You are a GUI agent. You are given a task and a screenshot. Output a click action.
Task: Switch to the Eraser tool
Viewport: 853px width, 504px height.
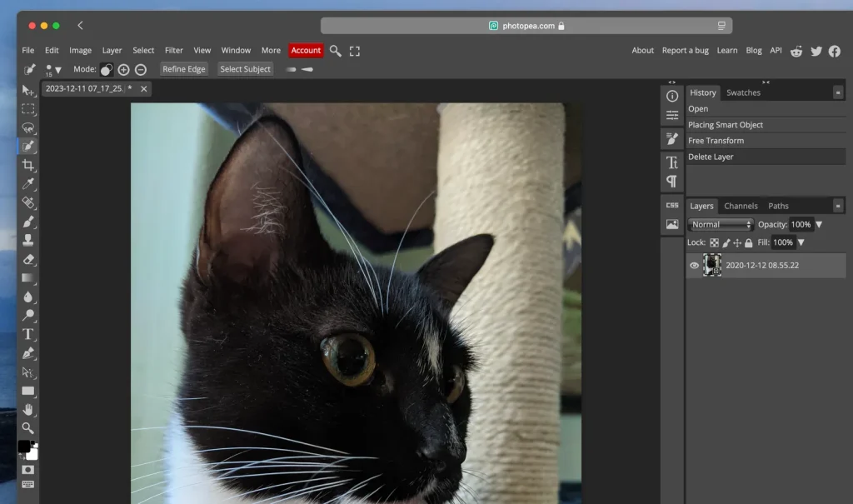27,259
